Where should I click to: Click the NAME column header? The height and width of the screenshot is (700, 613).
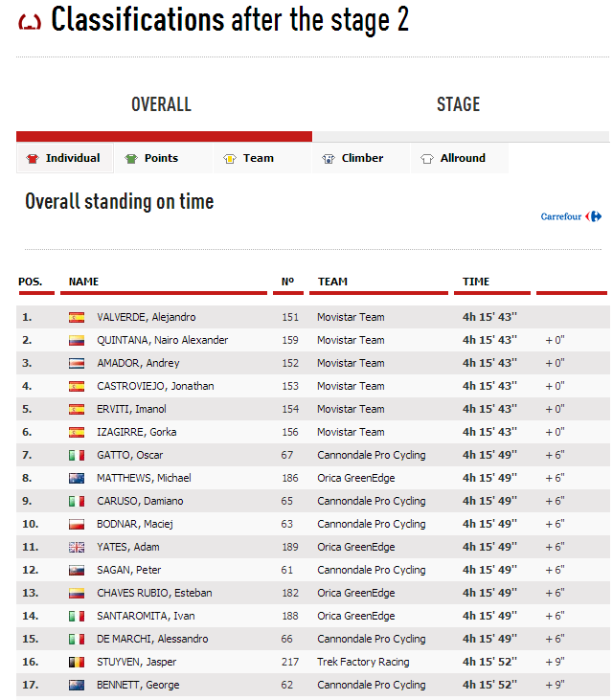[x=84, y=282]
